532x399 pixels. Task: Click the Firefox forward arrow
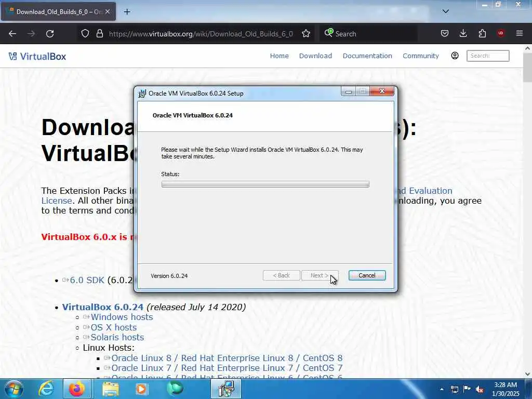(x=31, y=34)
